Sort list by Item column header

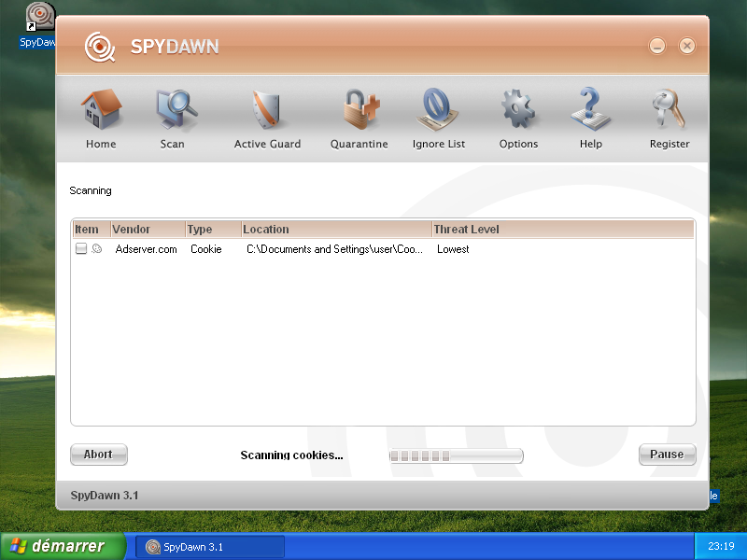(x=92, y=230)
